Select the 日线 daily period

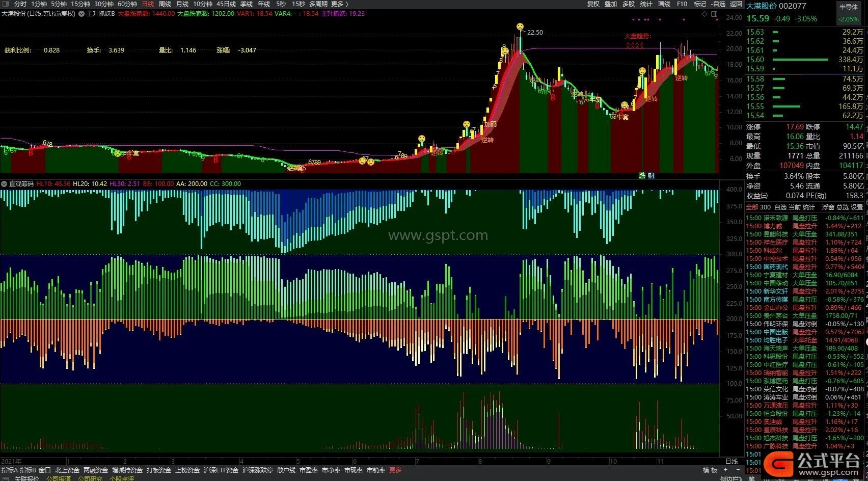pyautogui.click(x=148, y=4)
